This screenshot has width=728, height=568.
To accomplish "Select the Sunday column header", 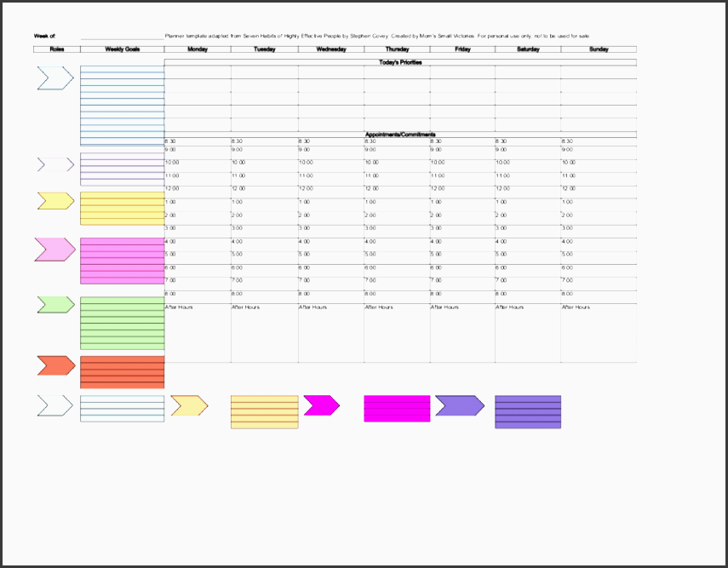I will (x=599, y=49).
